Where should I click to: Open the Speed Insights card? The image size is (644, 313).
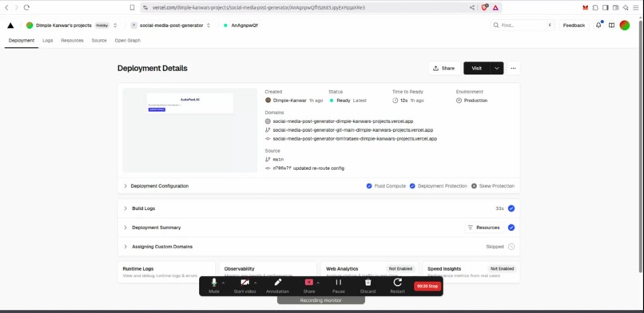[x=471, y=272]
